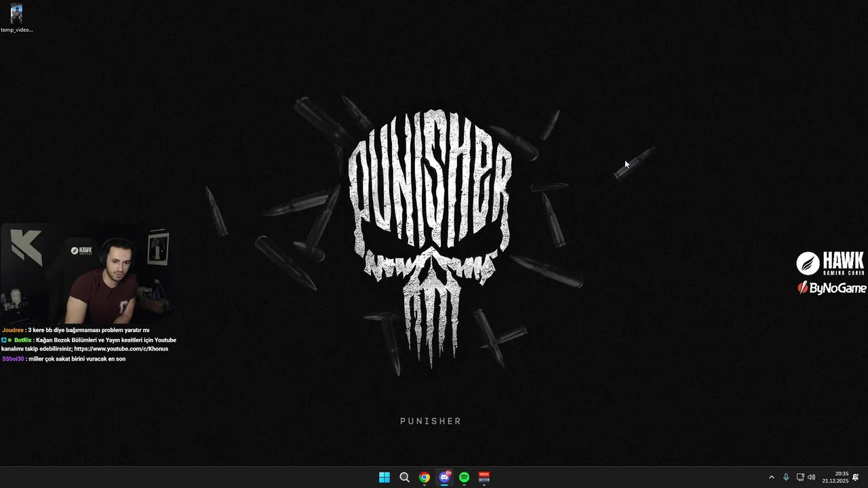The height and width of the screenshot is (488, 868).
Task: Show hidden system tray icons
Action: point(771,477)
